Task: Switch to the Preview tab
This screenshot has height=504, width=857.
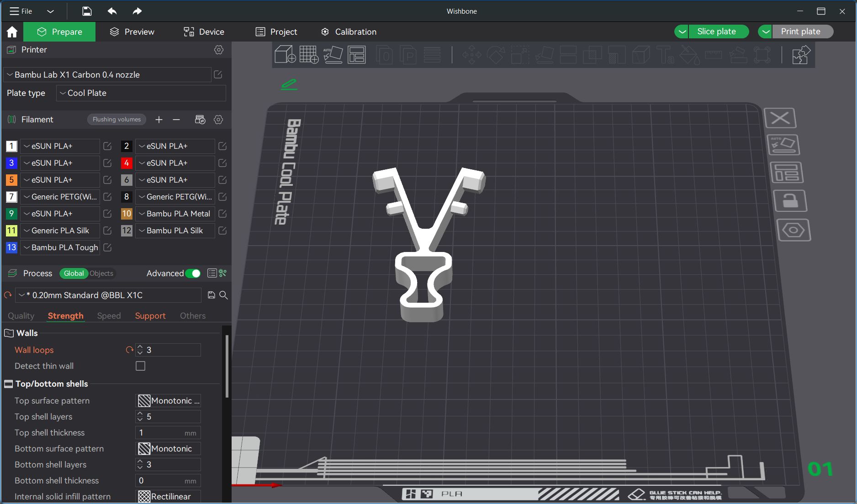Action: pos(132,32)
